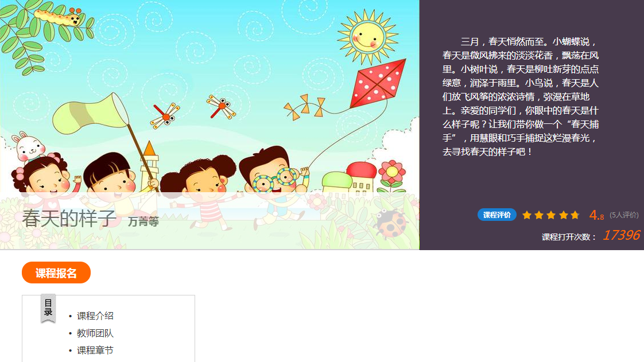Select the third rating star
This screenshot has width=644, height=362.
tap(551, 215)
